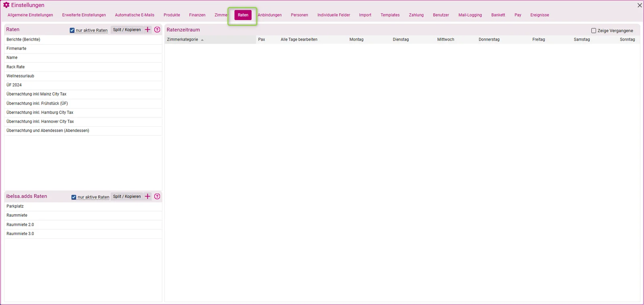Open the Automatische E-Mails tab
Viewport: 644px width, 305px height.
[134, 15]
